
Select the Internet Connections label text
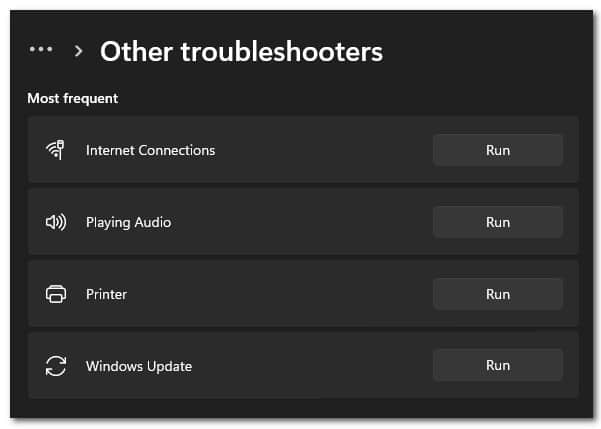[x=150, y=150]
